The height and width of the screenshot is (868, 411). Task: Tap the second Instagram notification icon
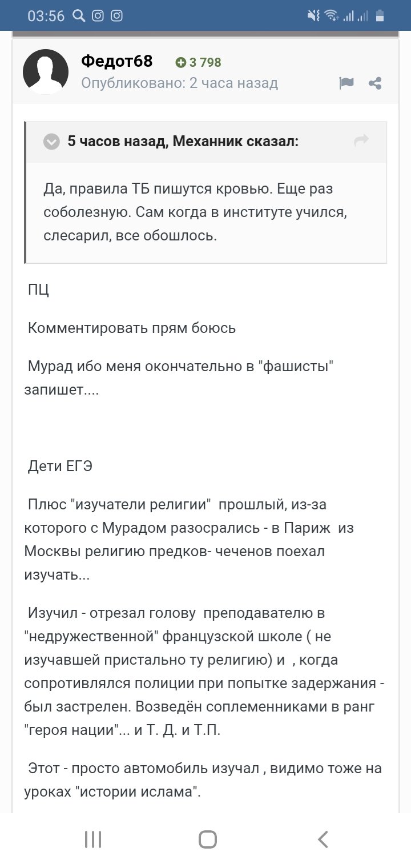click(116, 16)
